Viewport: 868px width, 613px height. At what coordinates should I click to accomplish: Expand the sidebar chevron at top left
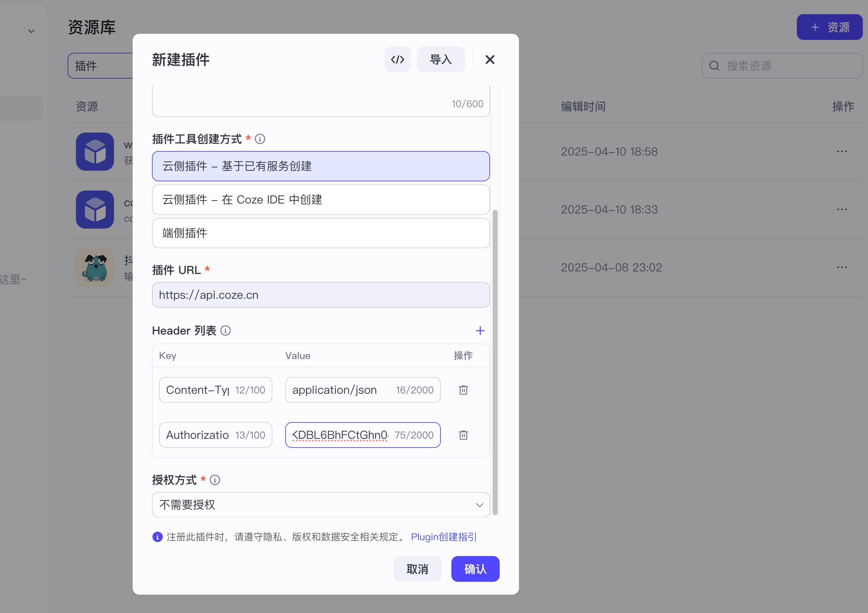(x=31, y=31)
